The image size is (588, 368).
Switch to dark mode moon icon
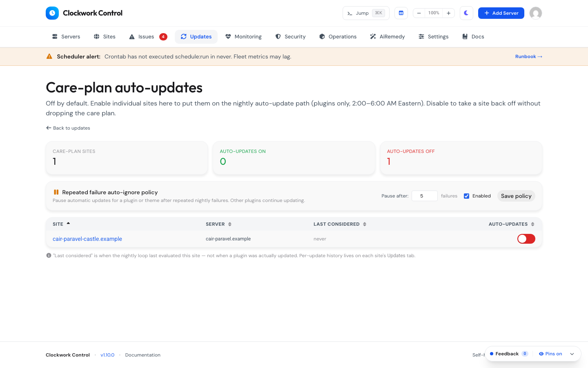tap(466, 13)
